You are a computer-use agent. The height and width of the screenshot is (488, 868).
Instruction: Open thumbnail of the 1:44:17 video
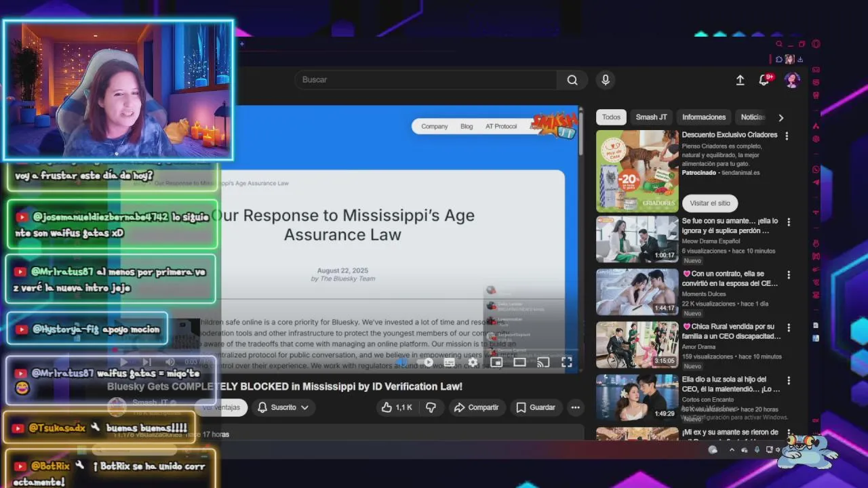click(637, 292)
